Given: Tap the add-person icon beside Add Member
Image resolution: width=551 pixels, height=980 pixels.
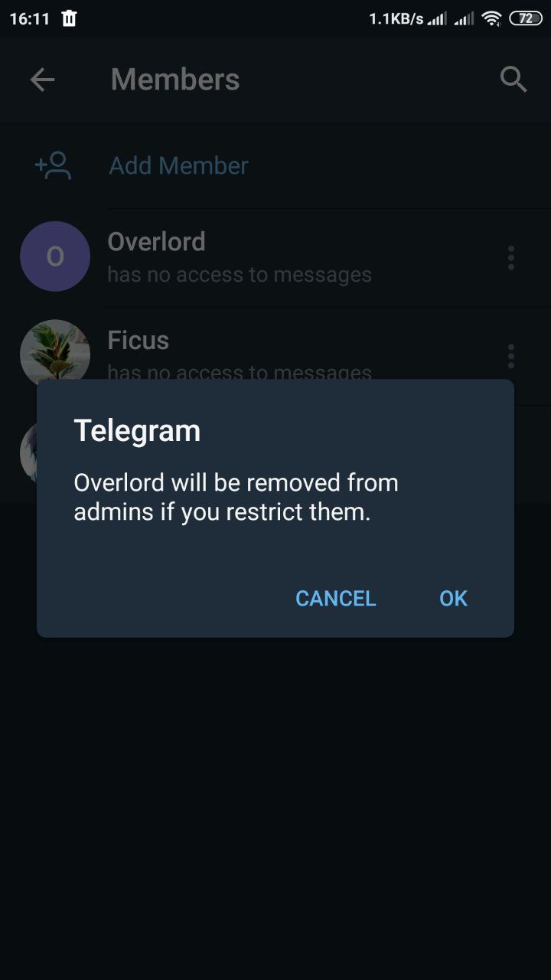Looking at the screenshot, I should point(54,165).
